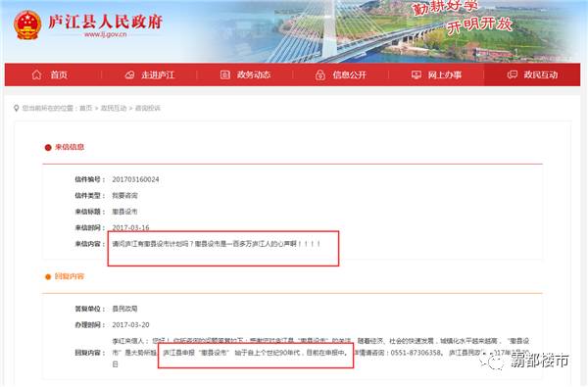
Task: Click the red section heading 来信信息
Action: [70, 147]
